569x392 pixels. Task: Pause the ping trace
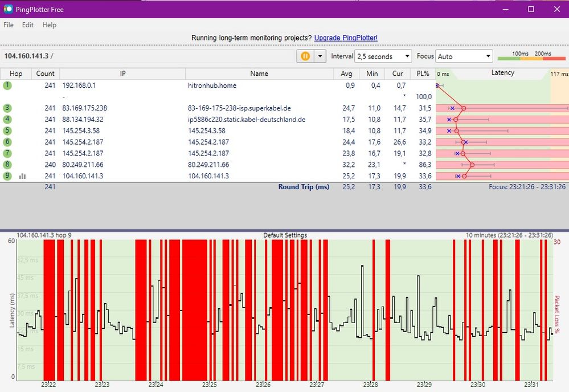(x=305, y=56)
